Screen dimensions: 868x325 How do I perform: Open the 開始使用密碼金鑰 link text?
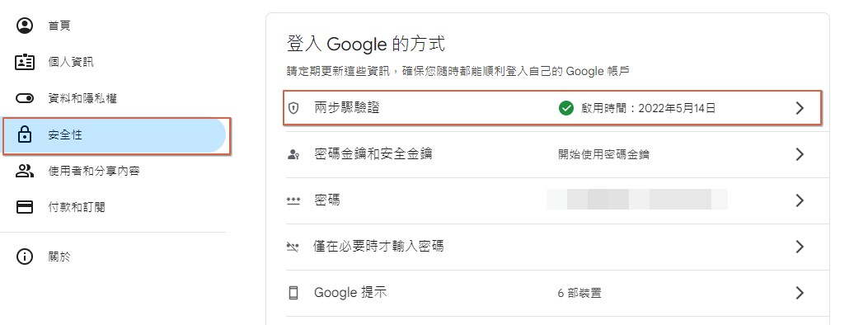point(603,155)
